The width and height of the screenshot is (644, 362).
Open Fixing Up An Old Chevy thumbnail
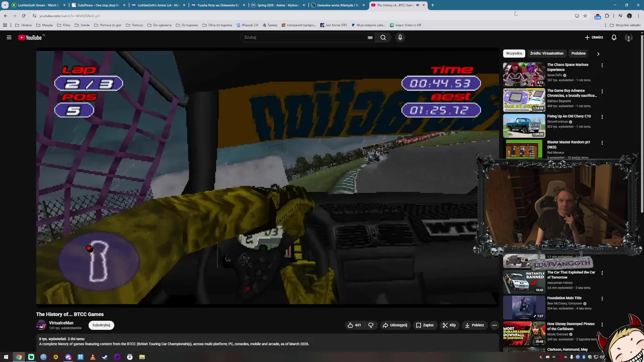(524, 126)
